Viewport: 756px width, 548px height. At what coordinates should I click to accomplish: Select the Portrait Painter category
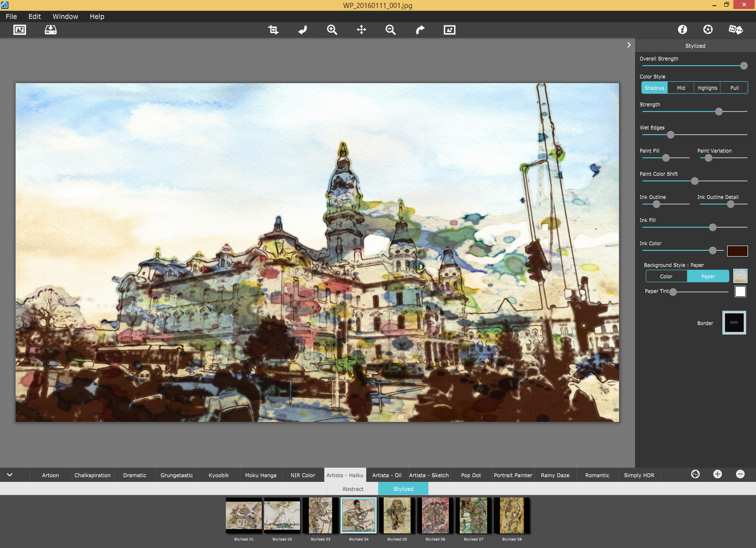tap(513, 475)
